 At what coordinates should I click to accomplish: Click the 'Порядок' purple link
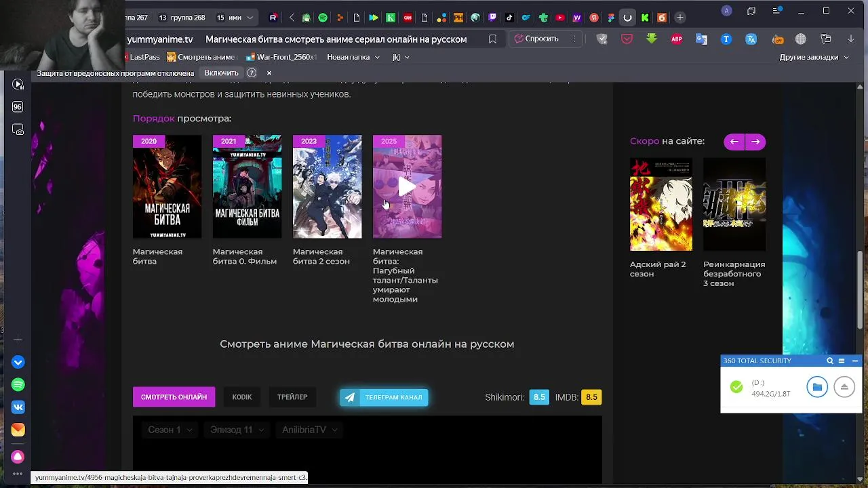154,119
